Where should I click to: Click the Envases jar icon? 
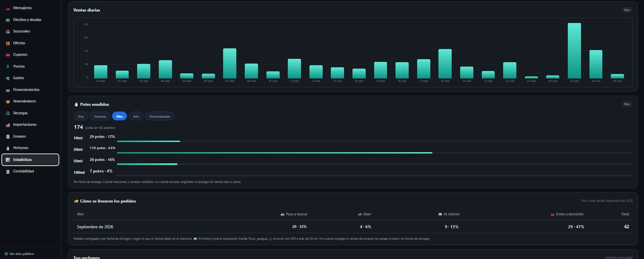(8, 136)
